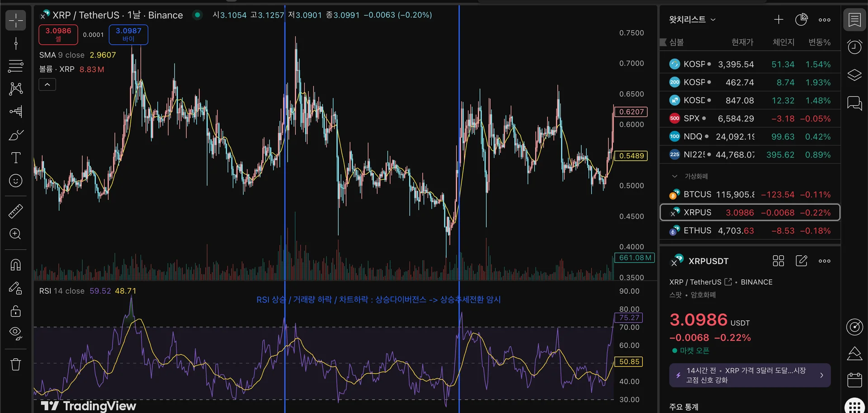Select the Fibonacci retracement tool
The width and height of the screenshot is (868, 413).
point(16,66)
